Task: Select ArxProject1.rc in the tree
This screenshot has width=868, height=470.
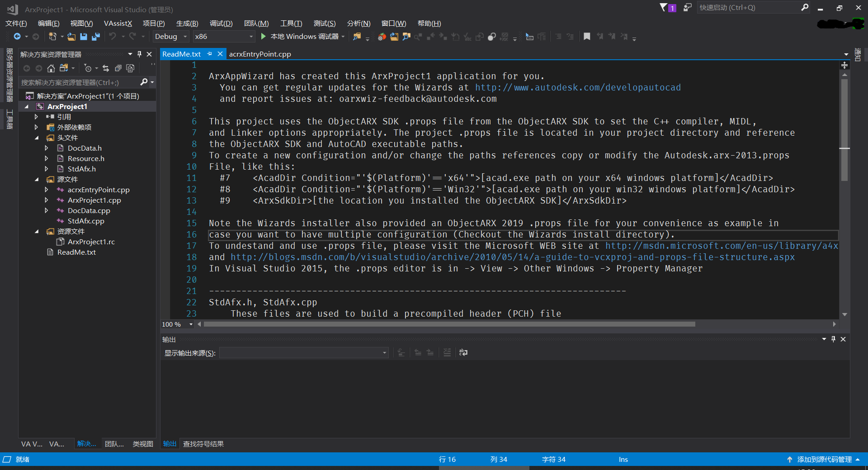Action: (x=91, y=242)
